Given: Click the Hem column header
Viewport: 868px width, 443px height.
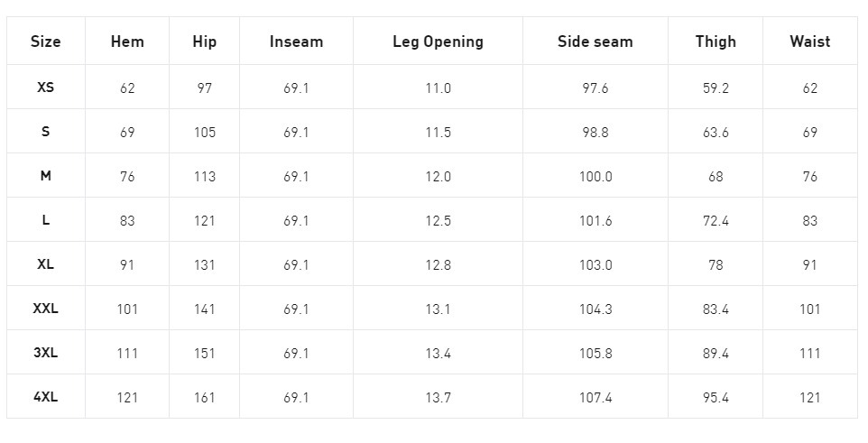Looking at the screenshot, I should click(127, 42).
